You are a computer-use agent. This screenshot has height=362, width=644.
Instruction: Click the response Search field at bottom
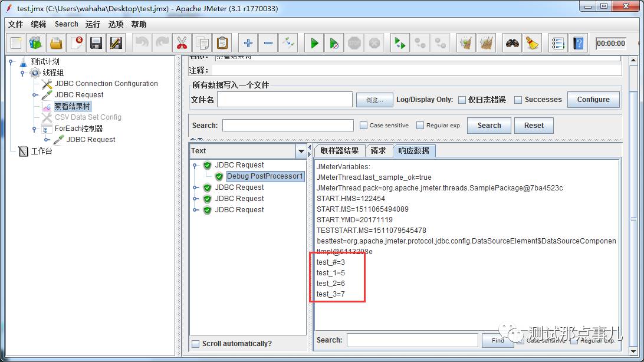point(412,340)
